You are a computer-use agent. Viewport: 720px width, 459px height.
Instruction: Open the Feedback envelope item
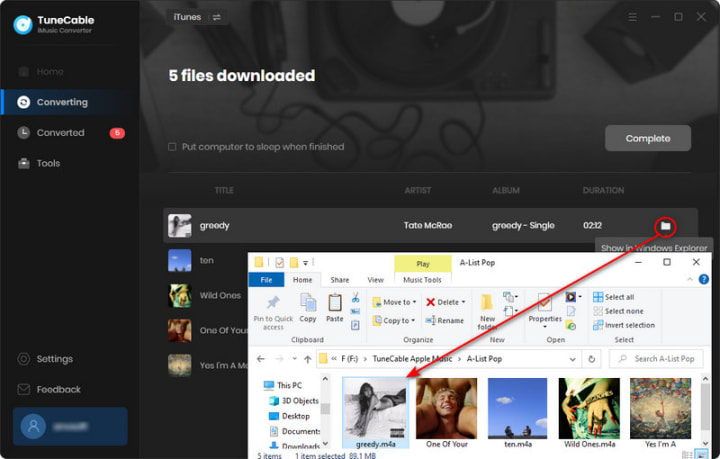pyautogui.click(x=49, y=389)
